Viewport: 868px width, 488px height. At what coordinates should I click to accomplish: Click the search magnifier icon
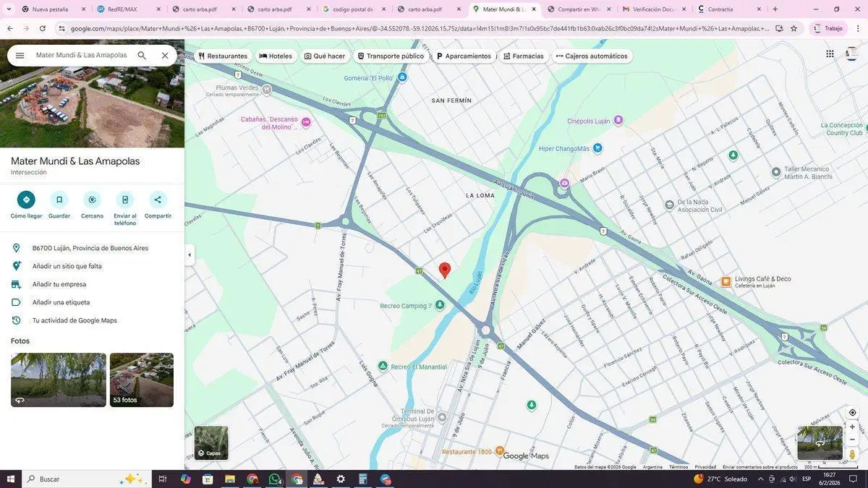(x=142, y=56)
